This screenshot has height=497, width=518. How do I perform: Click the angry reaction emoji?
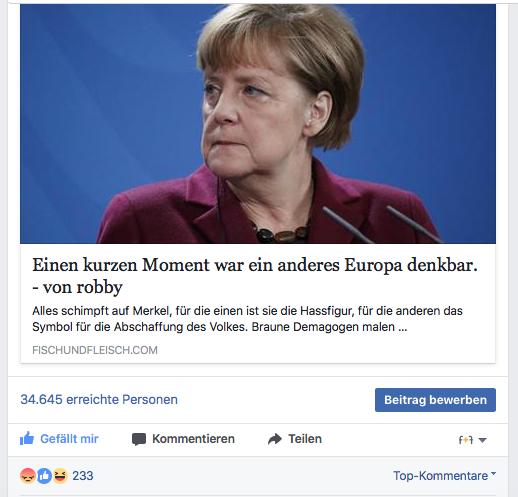click(x=28, y=476)
